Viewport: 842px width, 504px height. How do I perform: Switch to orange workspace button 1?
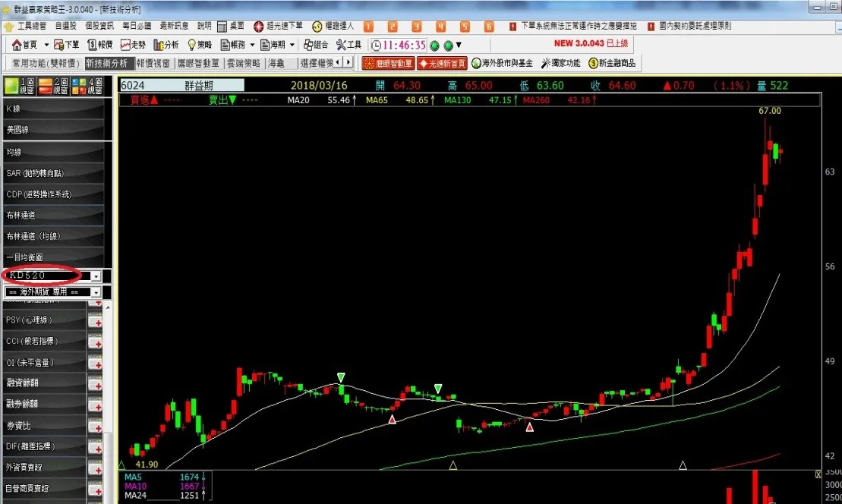pos(368,27)
